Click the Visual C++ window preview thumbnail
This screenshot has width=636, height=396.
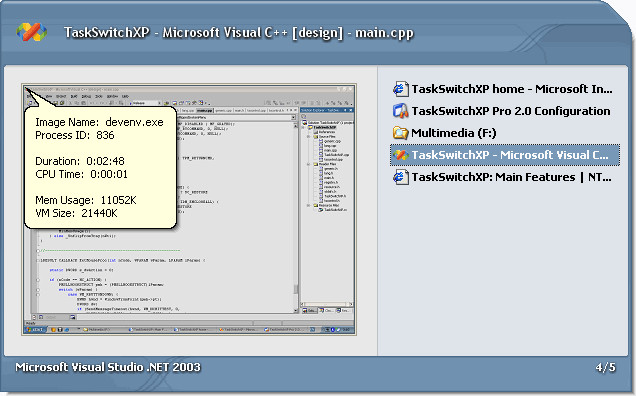click(x=189, y=209)
